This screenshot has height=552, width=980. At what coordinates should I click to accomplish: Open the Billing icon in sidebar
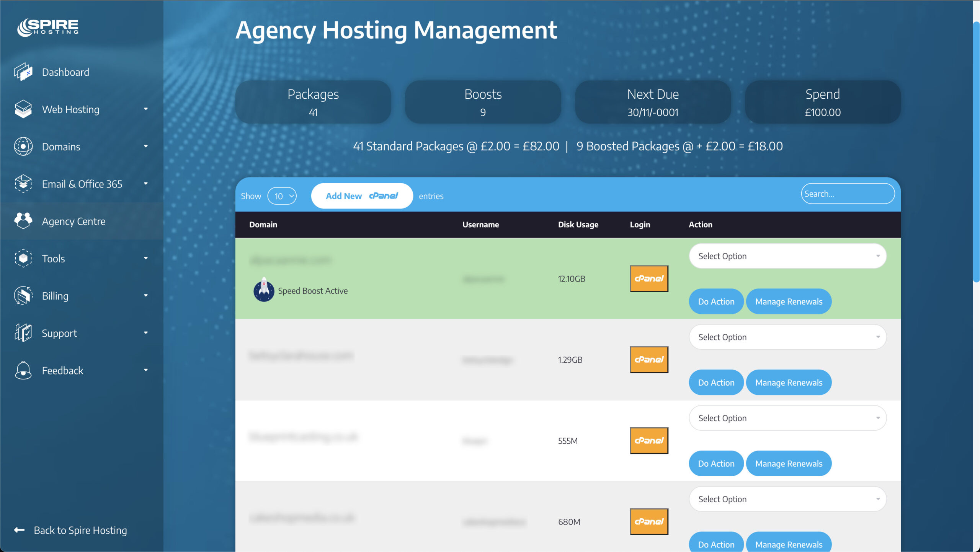tap(23, 295)
